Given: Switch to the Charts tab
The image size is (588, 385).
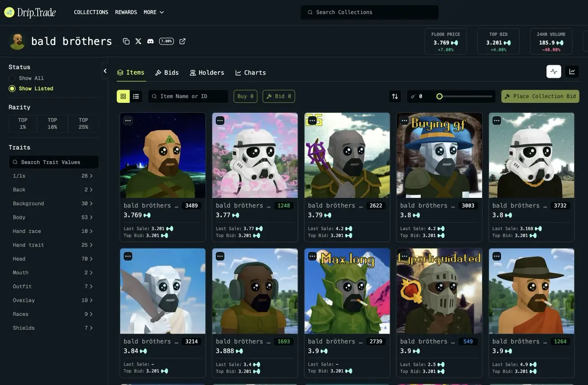Looking at the screenshot, I should (250, 72).
